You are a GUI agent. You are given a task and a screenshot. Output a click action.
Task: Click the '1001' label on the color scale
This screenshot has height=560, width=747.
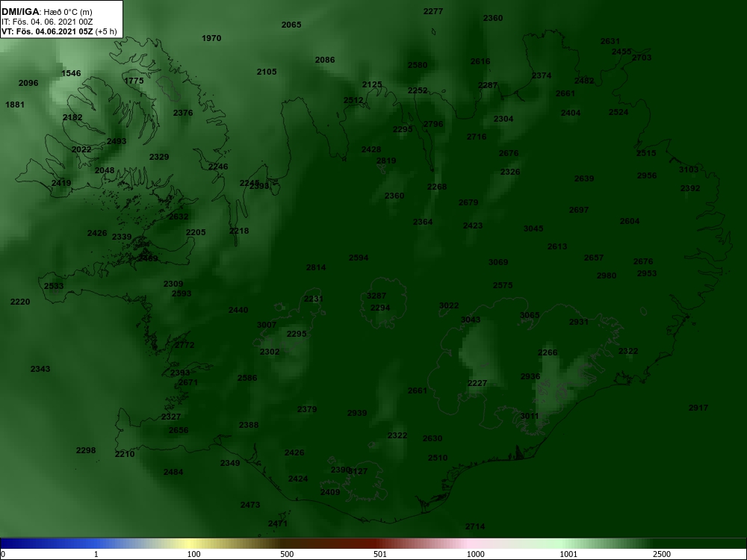coord(568,554)
